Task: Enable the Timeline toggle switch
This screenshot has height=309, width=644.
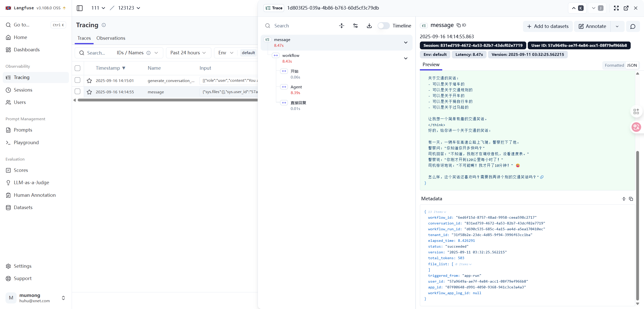Action: click(x=383, y=26)
